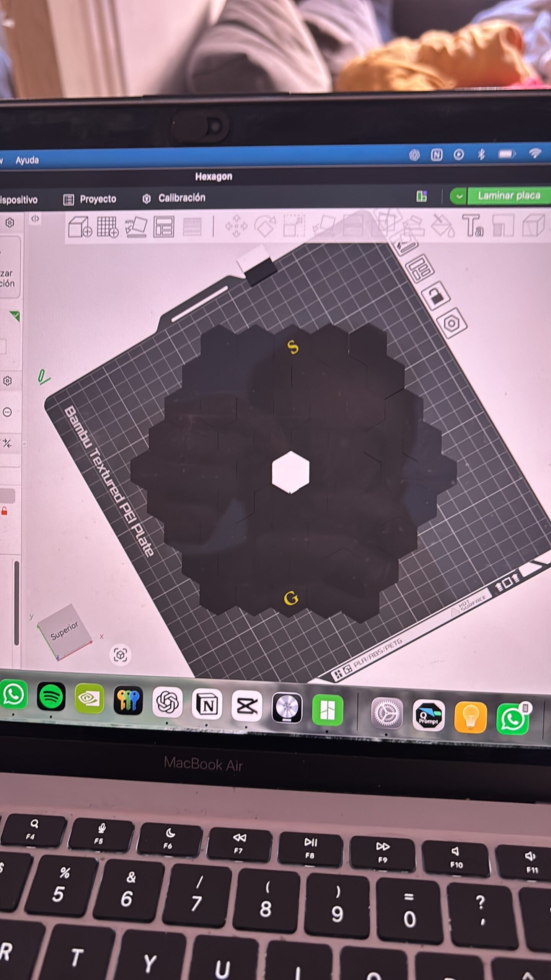Click the Auto orient toolbar icon
The height and width of the screenshot is (980, 551).
click(x=136, y=227)
